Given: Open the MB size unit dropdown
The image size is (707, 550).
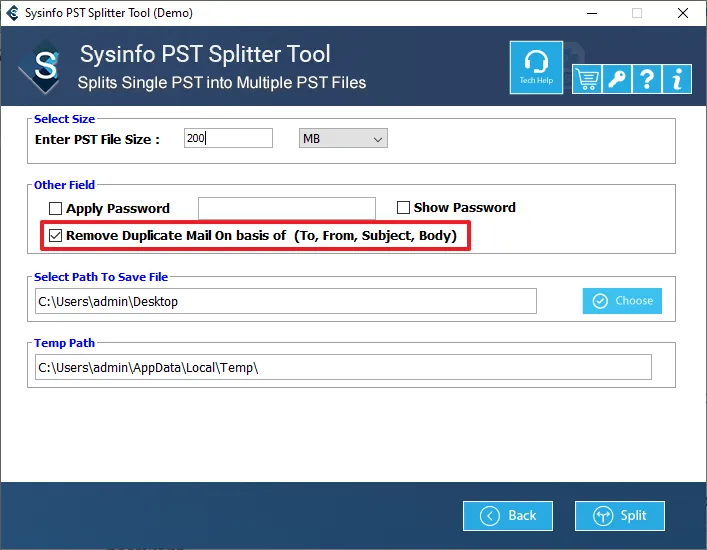Looking at the screenshot, I should [x=343, y=138].
